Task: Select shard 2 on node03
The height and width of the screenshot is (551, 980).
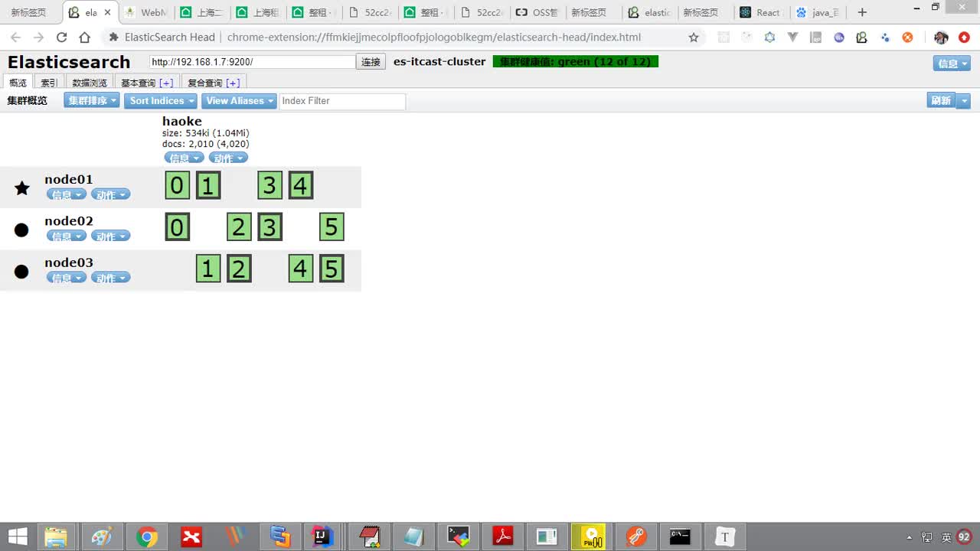Action: point(239,269)
